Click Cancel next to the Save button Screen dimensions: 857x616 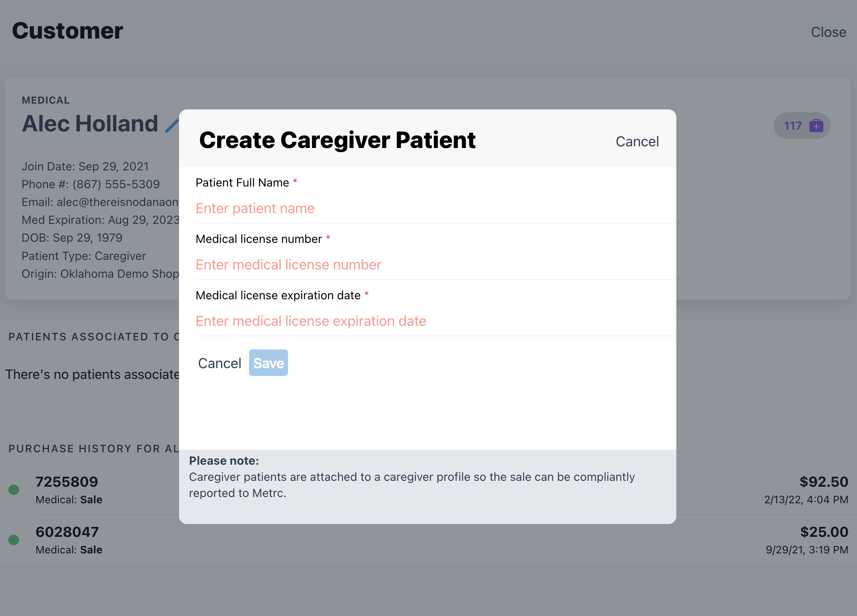(220, 363)
